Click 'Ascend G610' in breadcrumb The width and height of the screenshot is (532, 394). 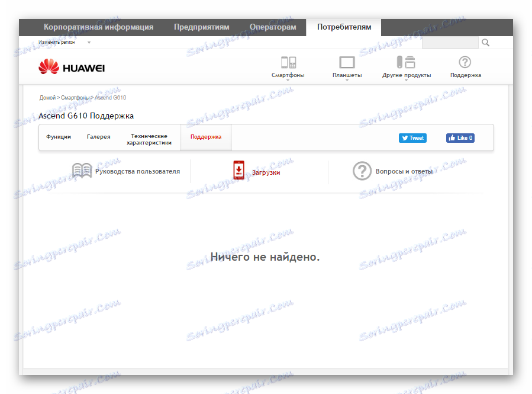[x=110, y=98]
